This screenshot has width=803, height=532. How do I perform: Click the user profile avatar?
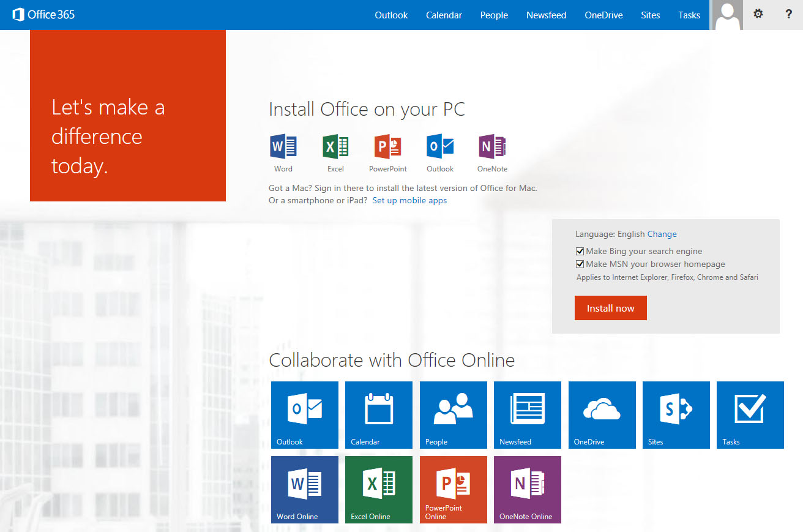tap(728, 15)
